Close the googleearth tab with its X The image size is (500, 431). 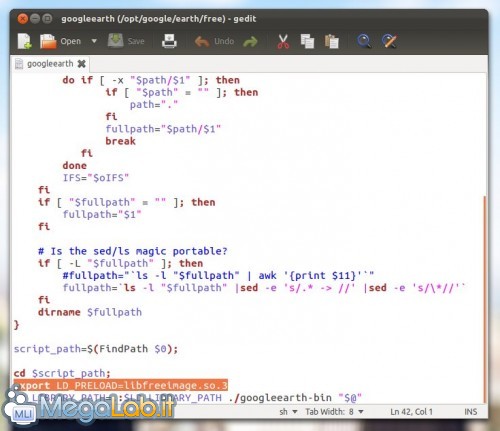pyautogui.click(x=81, y=63)
